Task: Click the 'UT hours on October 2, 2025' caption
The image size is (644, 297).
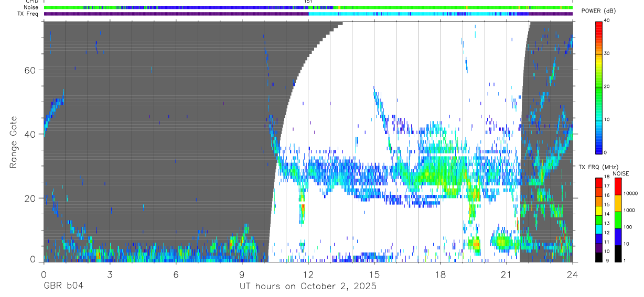Action: pyautogui.click(x=308, y=287)
